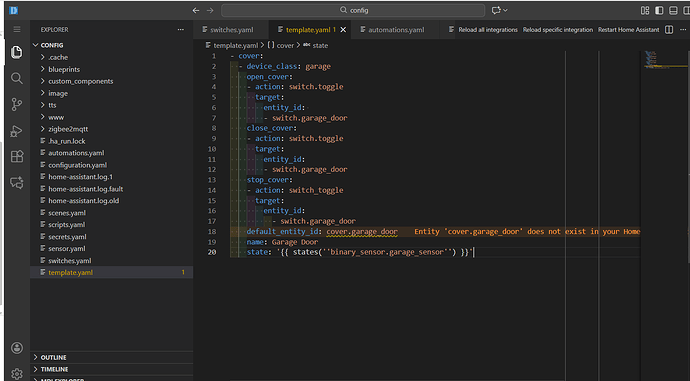
Task: Expand the .cache folder
Action: tap(58, 57)
